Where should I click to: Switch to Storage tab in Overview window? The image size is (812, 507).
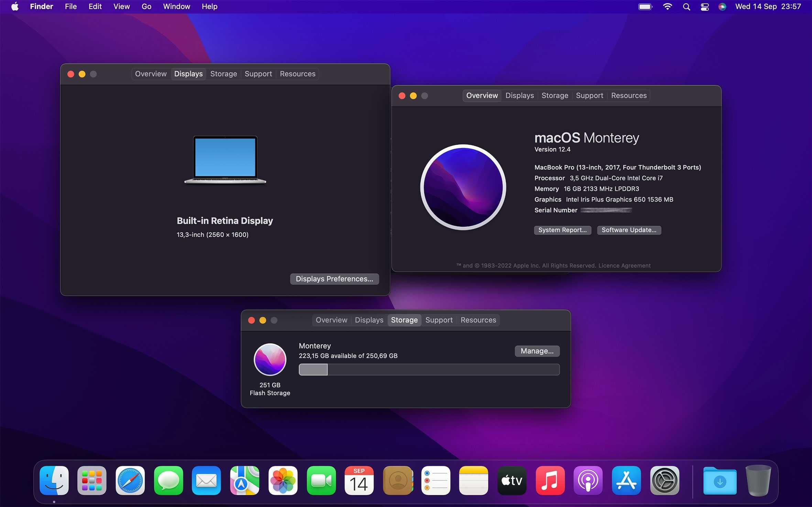point(555,95)
